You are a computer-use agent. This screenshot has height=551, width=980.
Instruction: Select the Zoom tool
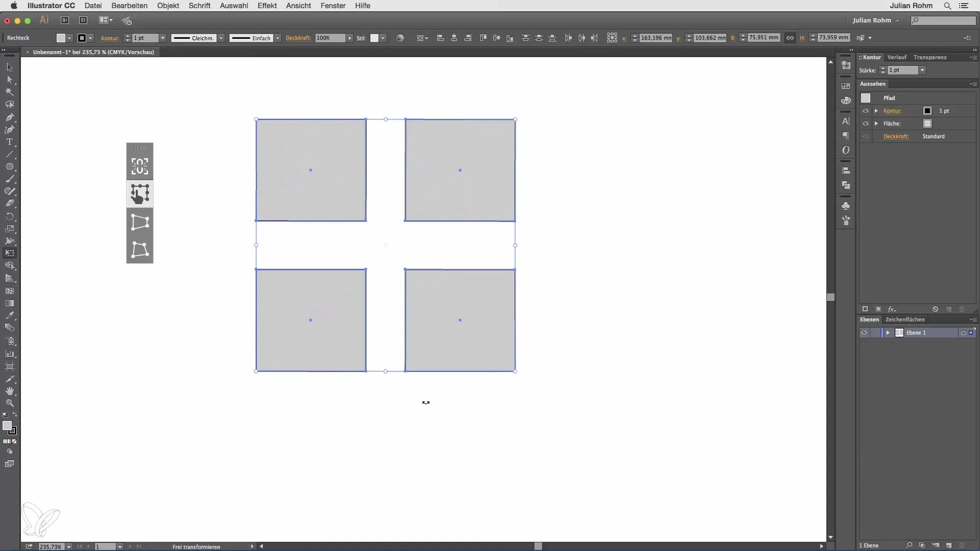[10, 403]
